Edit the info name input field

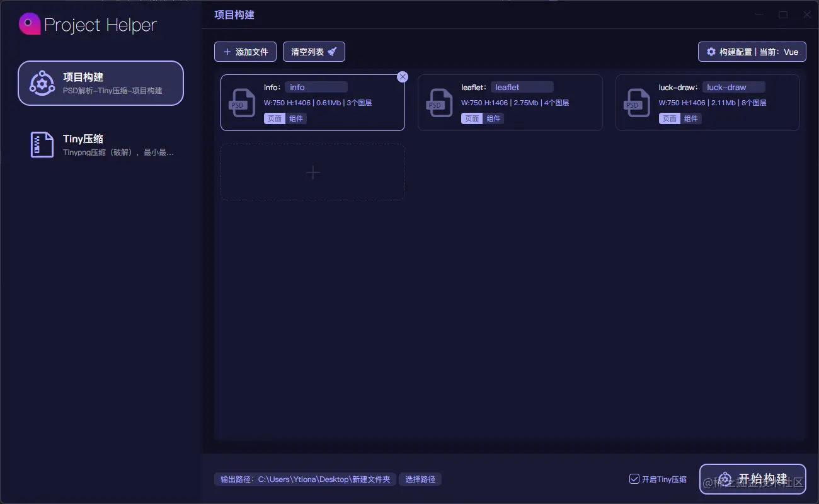316,87
